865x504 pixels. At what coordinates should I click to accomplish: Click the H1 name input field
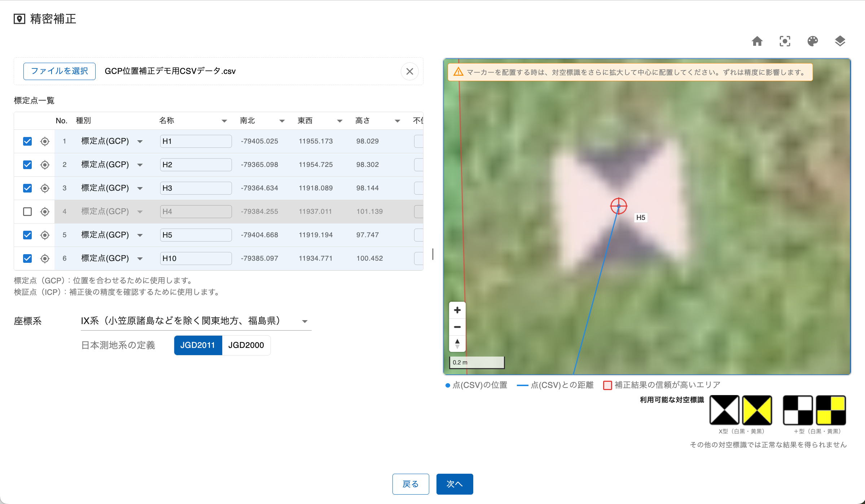click(x=196, y=141)
